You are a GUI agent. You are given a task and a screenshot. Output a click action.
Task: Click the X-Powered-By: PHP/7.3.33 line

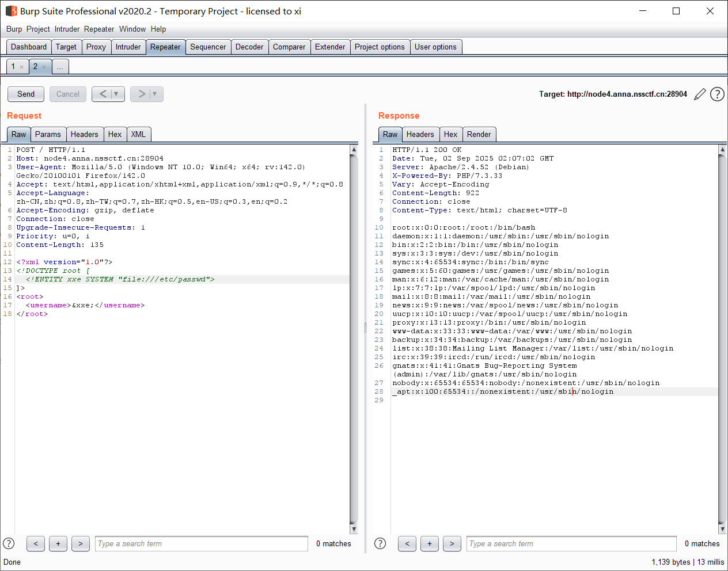pos(447,176)
